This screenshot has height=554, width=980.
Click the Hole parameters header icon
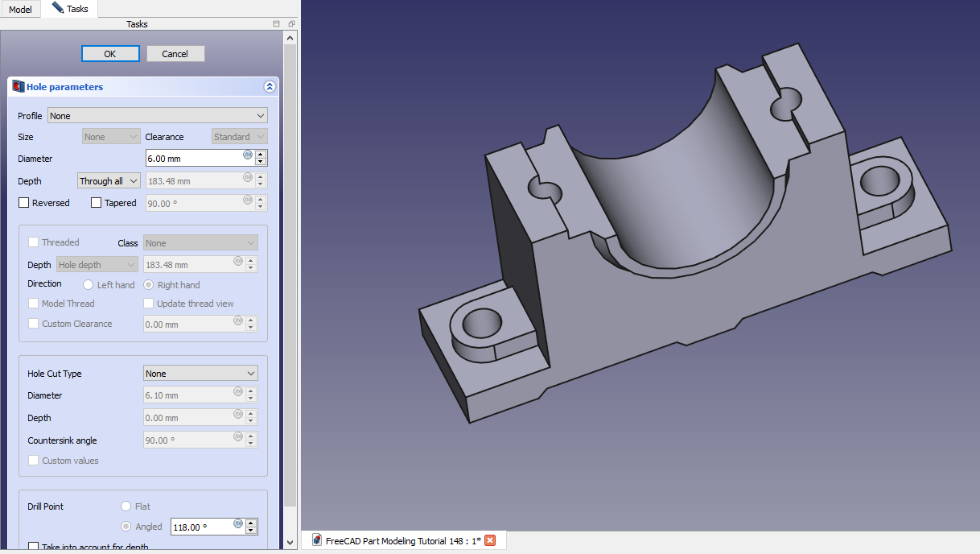click(19, 86)
